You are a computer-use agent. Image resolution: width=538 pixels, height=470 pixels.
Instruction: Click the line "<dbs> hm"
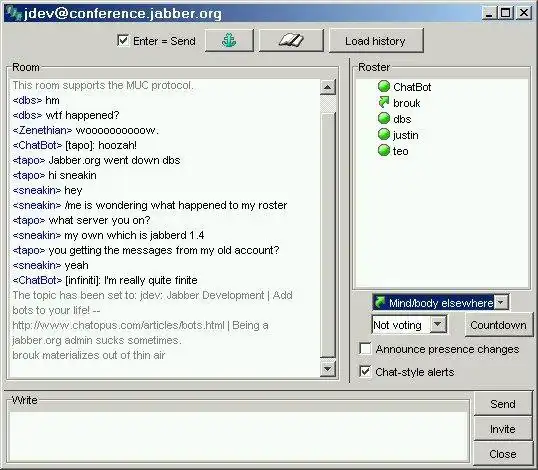pos(36,100)
